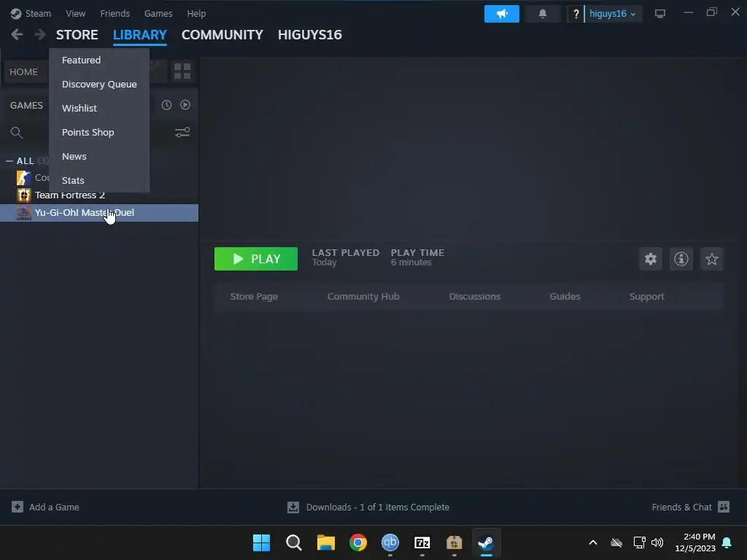Click library HOME button
The image size is (747, 560).
click(24, 72)
